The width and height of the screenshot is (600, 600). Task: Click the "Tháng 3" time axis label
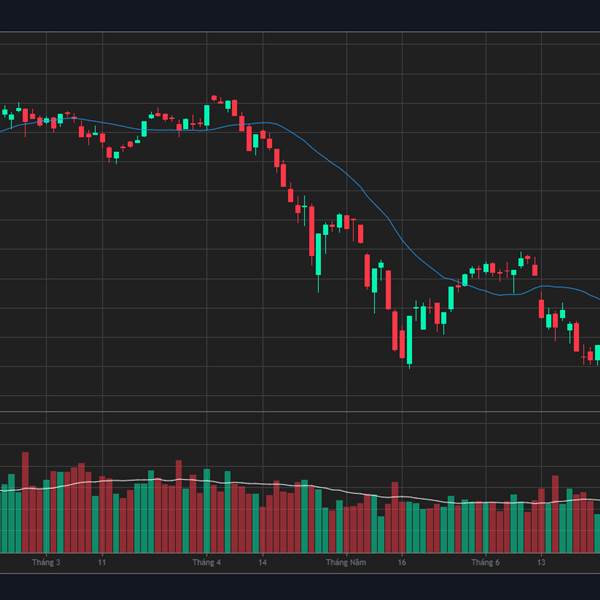[46, 562]
